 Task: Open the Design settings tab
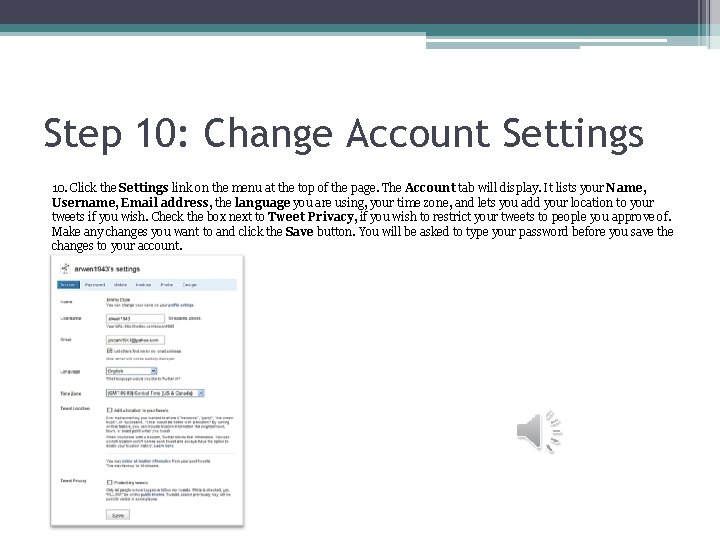click(190, 285)
